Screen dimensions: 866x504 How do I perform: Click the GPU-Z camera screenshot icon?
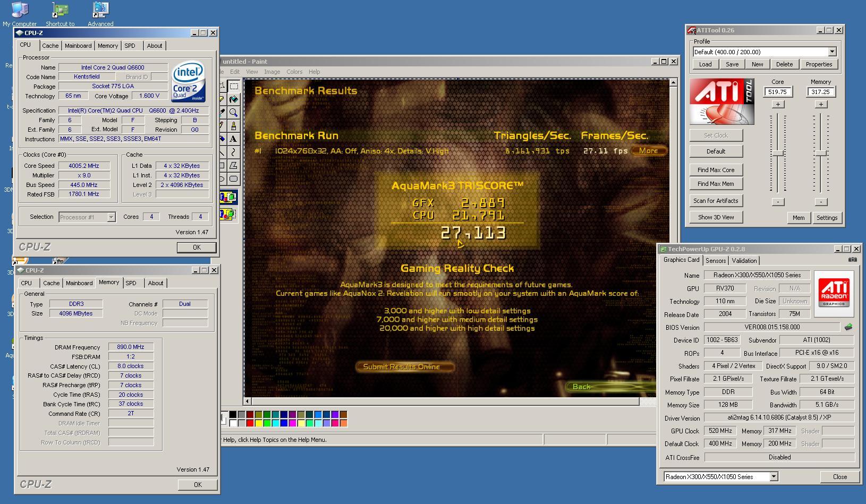coord(852,260)
